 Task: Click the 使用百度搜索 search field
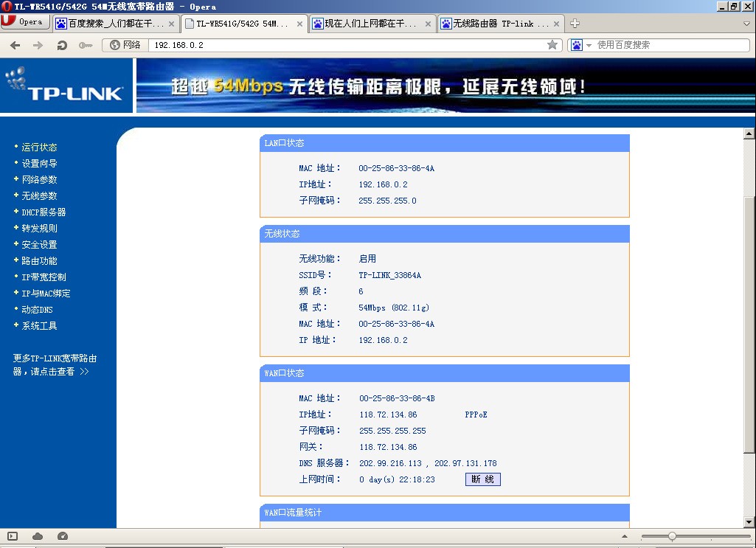click(672, 45)
